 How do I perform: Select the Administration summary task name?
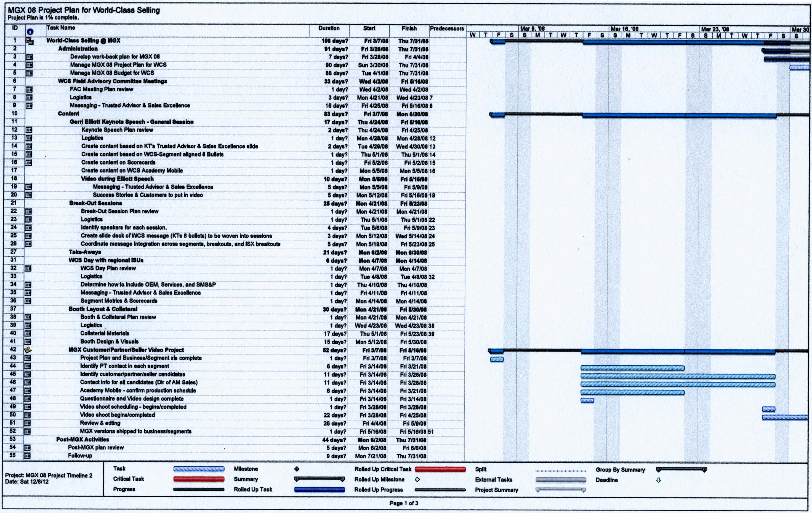click(78, 49)
